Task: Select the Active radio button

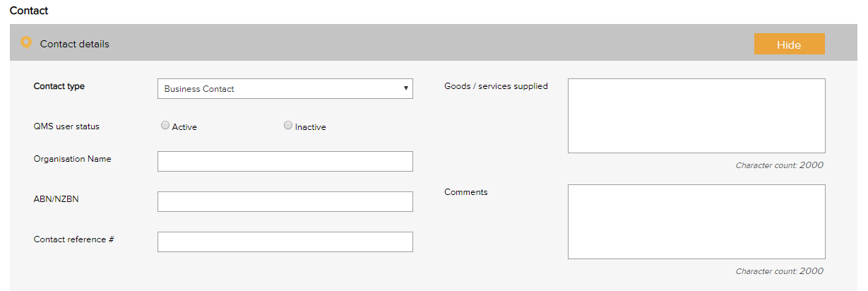Action: click(x=165, y=126)
